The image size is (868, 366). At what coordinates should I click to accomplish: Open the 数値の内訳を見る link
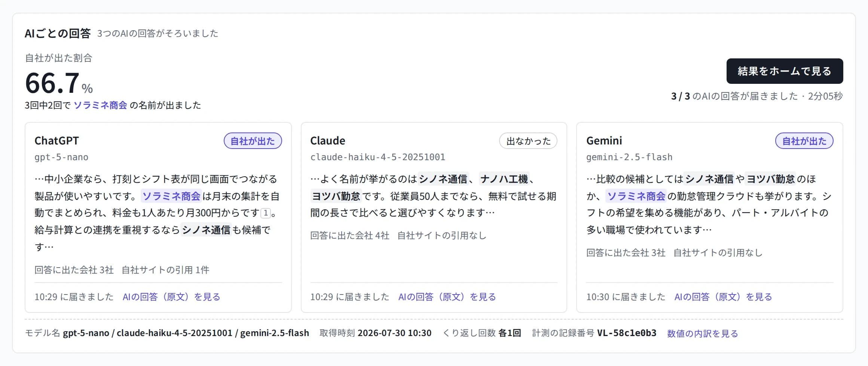pos(702,333)
